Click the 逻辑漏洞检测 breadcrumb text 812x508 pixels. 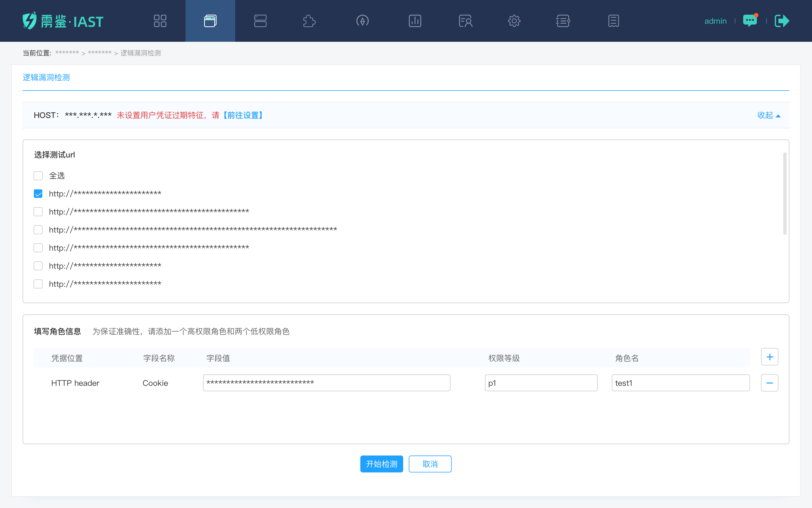click(x=141, y=53)
